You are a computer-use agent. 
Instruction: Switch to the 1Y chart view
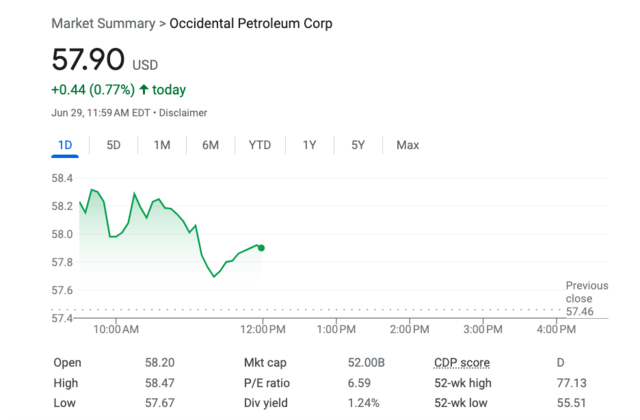pos(310,145)
